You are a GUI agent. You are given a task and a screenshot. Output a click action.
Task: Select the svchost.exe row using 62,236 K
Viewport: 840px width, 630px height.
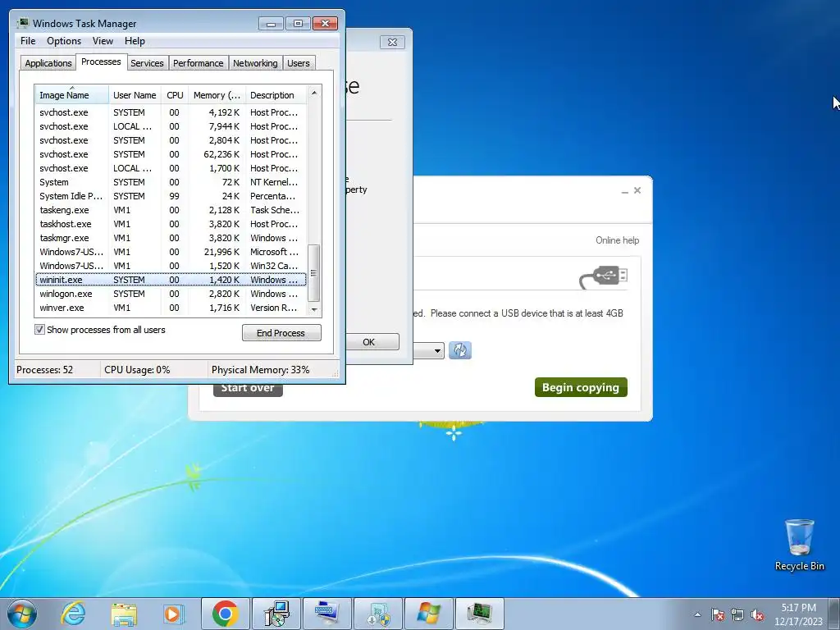(x=171, y=154)
